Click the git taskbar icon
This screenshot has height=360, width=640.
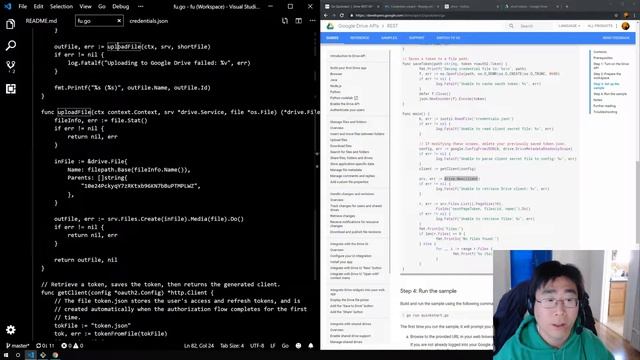[x=43, y=355]
